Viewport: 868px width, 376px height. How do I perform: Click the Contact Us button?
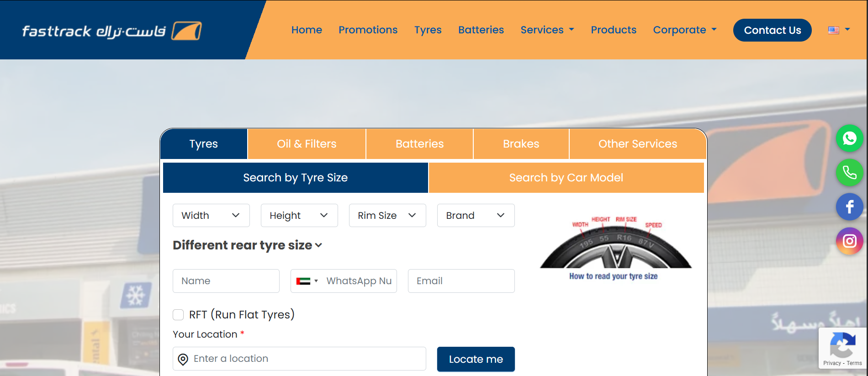[773, 30]
